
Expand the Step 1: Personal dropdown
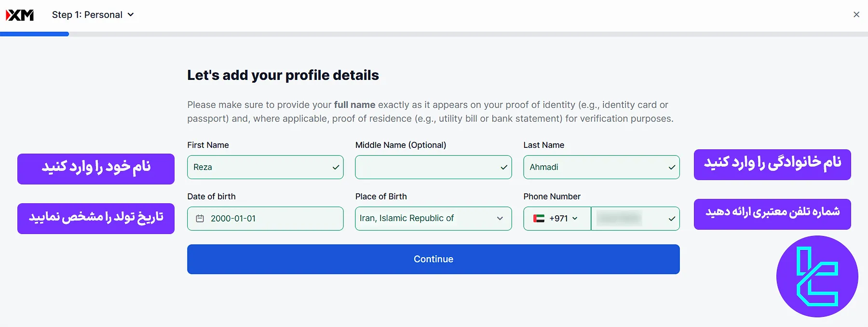[93, 15]
